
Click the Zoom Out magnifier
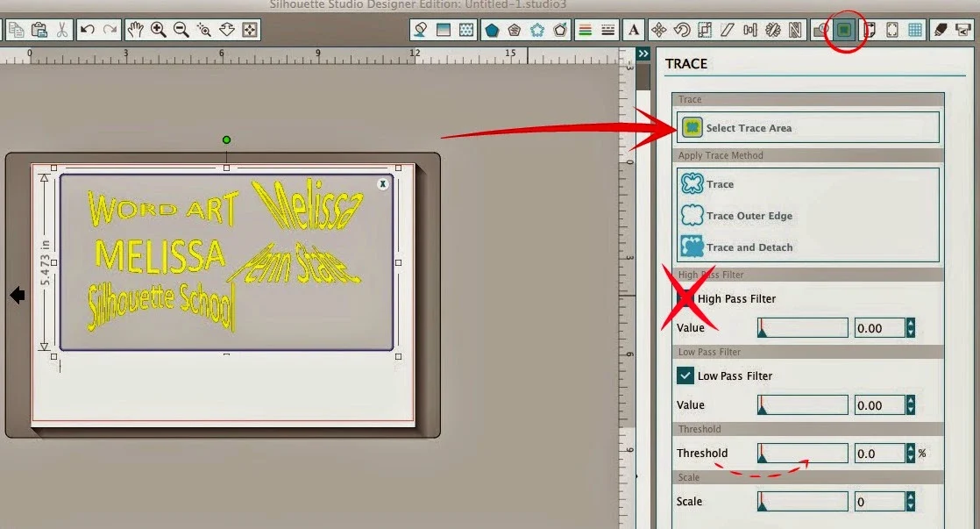coord(181,30)
